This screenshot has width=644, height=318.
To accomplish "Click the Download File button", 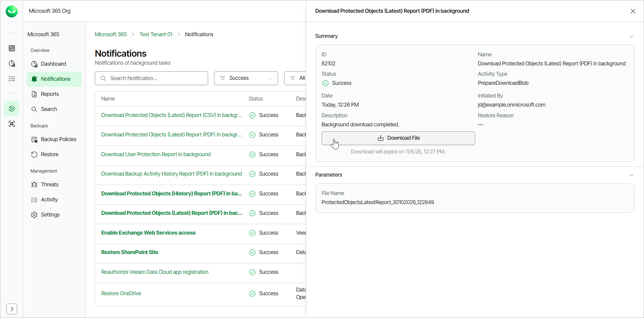I will (x=398, y=138).
